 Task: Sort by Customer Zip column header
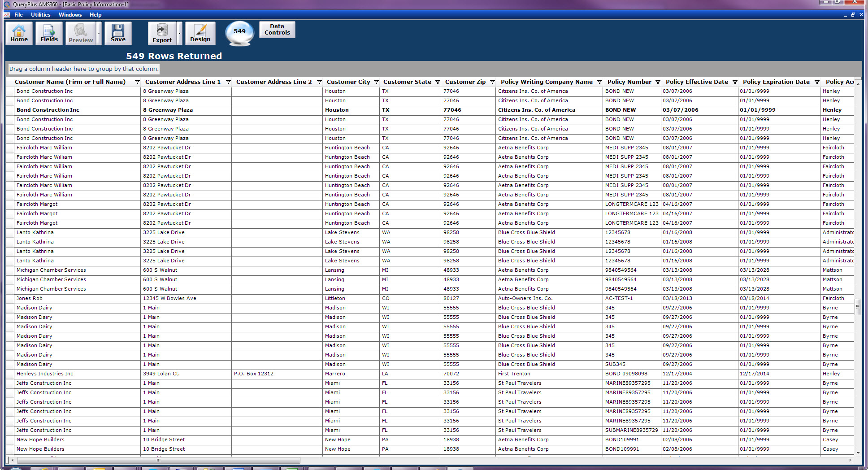pos(465,82)
